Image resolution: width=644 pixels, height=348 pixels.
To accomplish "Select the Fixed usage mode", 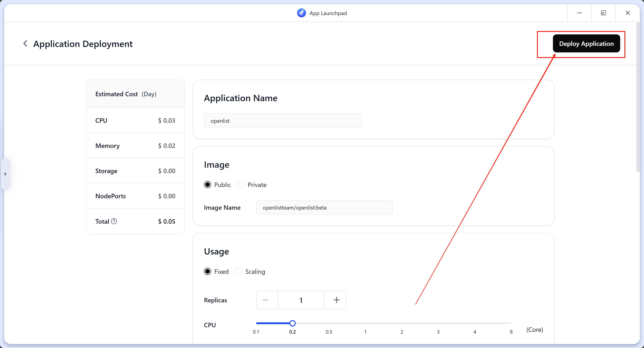I will click(207, 271).
